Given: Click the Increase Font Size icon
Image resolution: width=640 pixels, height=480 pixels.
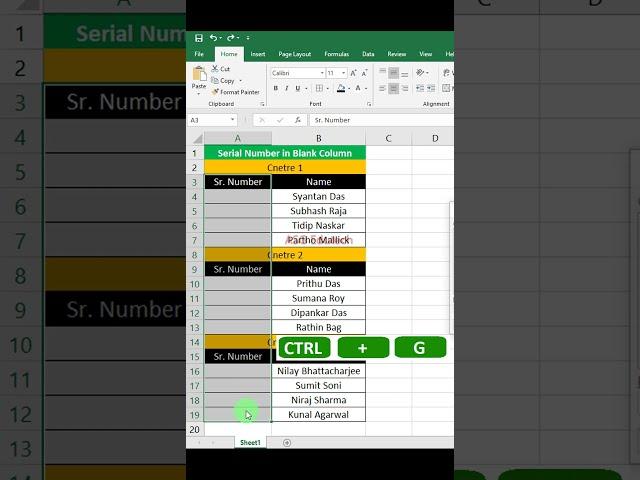Looking at the screenshot, I should pos(355,73).
